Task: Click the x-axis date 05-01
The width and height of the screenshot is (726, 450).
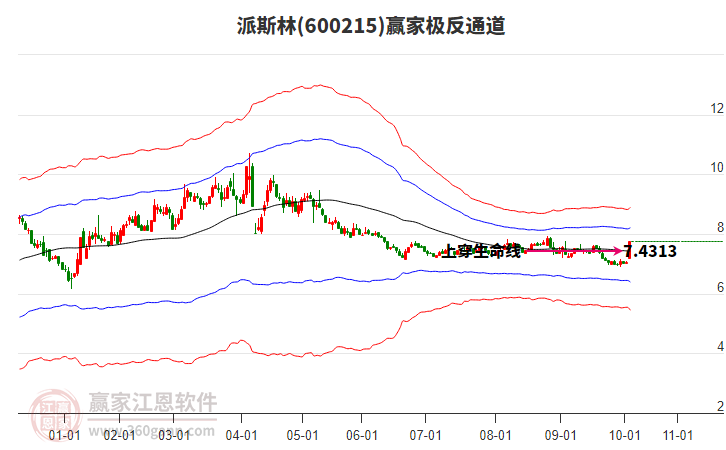Action: point(302,435)
